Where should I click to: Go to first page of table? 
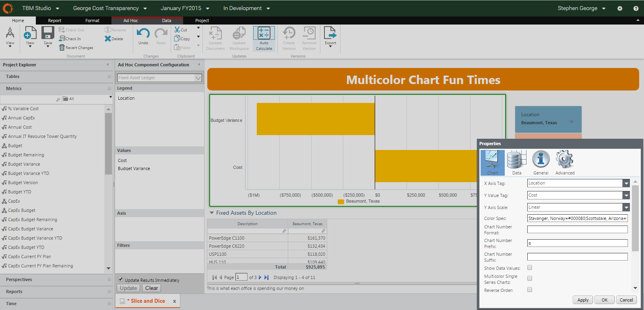215,277
